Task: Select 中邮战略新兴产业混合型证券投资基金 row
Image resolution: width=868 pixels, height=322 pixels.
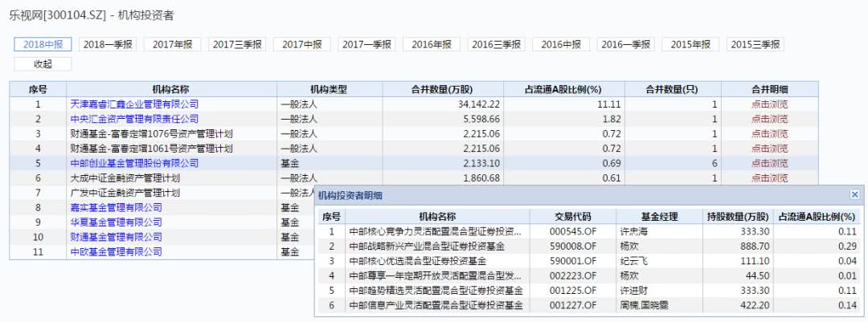Action: click(x=590, y=247)
